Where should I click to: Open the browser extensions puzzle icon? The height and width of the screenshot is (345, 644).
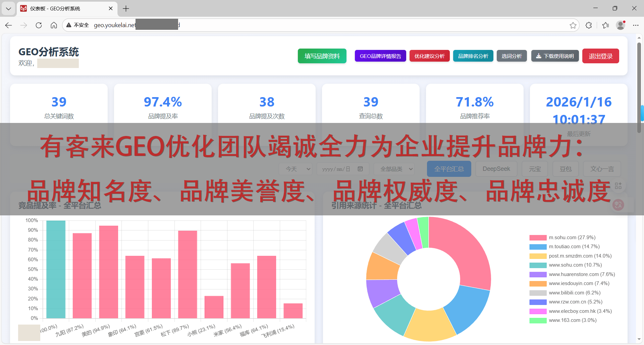click(589, 25)
